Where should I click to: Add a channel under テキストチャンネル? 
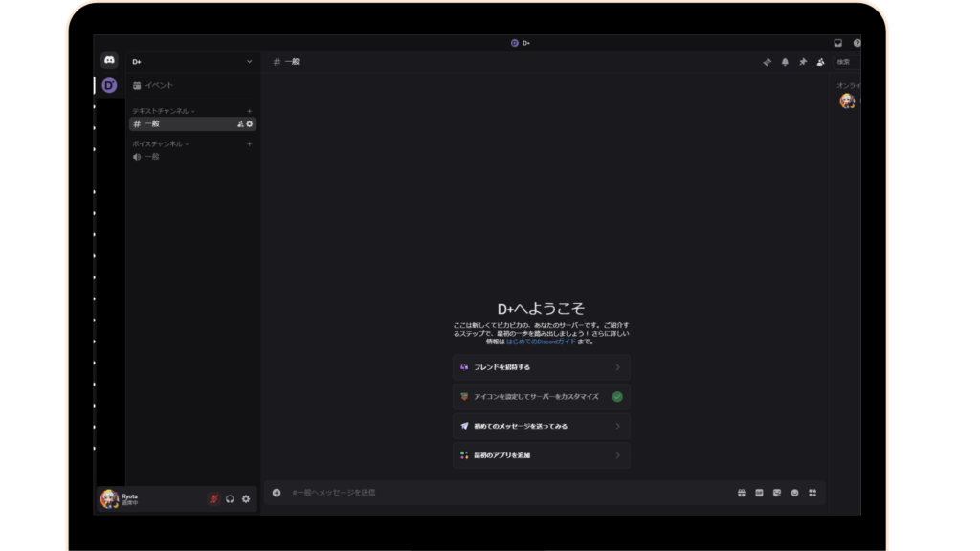(x=250, y=111)
